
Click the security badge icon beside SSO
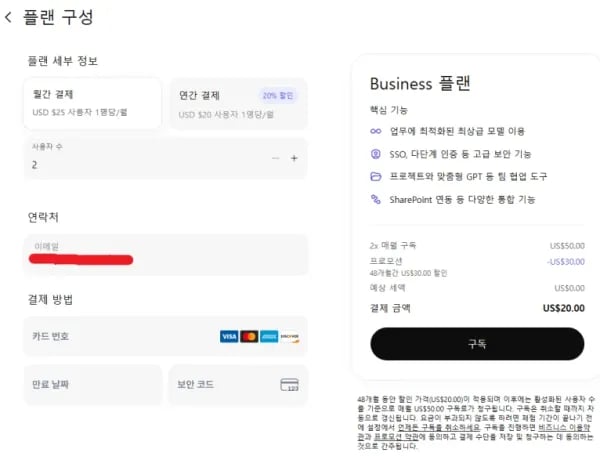[x=376, y=154]
